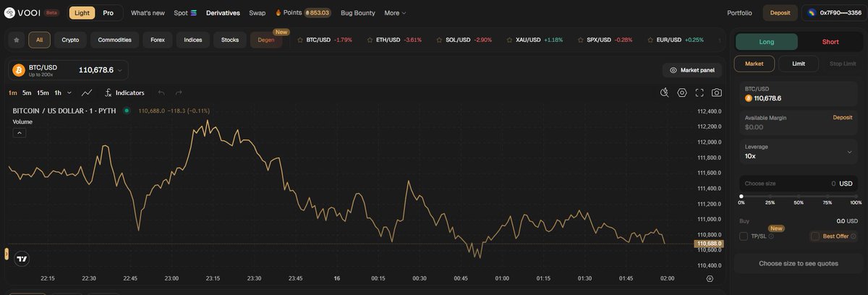The width and height of the screenshot is (868, 295).
Task: Click the top Deposit button
Action: pyautogui.click(x=780, y=13)
